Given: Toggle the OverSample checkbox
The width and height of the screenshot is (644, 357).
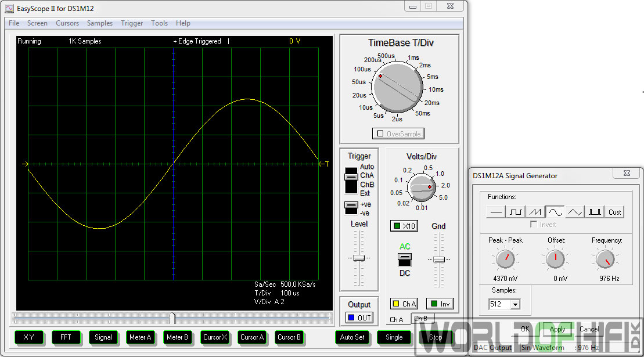Looking at the screenshot, I should pos(398,134).
